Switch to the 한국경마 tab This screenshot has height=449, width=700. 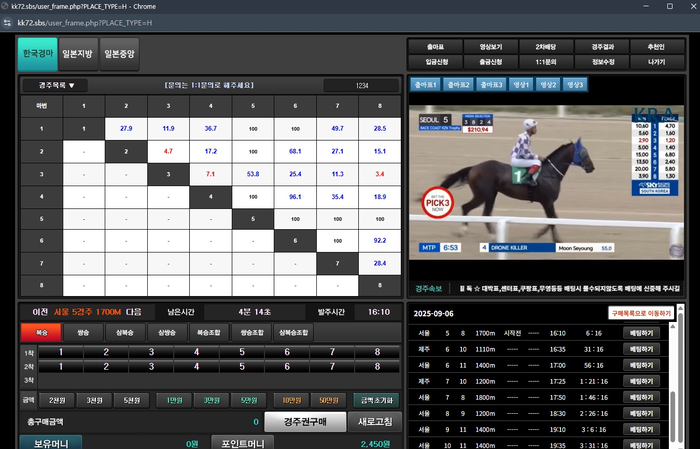[37, 54]
